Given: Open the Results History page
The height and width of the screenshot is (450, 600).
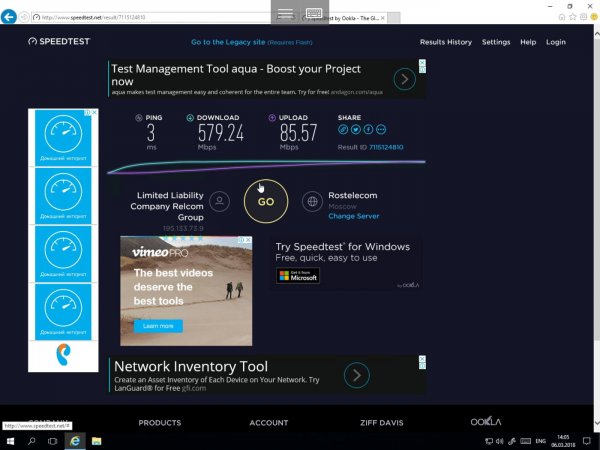Looking at the screenshot, I should click(x=446, y=42).
